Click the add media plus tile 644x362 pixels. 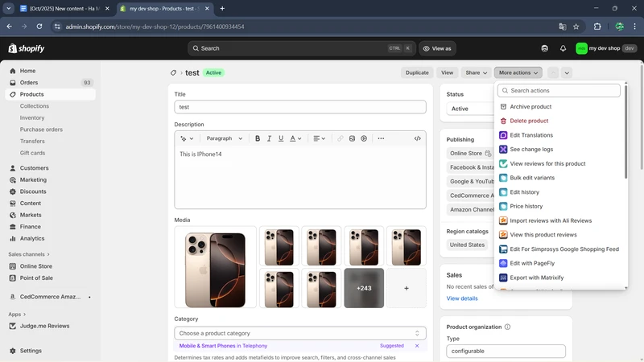pos(407,288)
